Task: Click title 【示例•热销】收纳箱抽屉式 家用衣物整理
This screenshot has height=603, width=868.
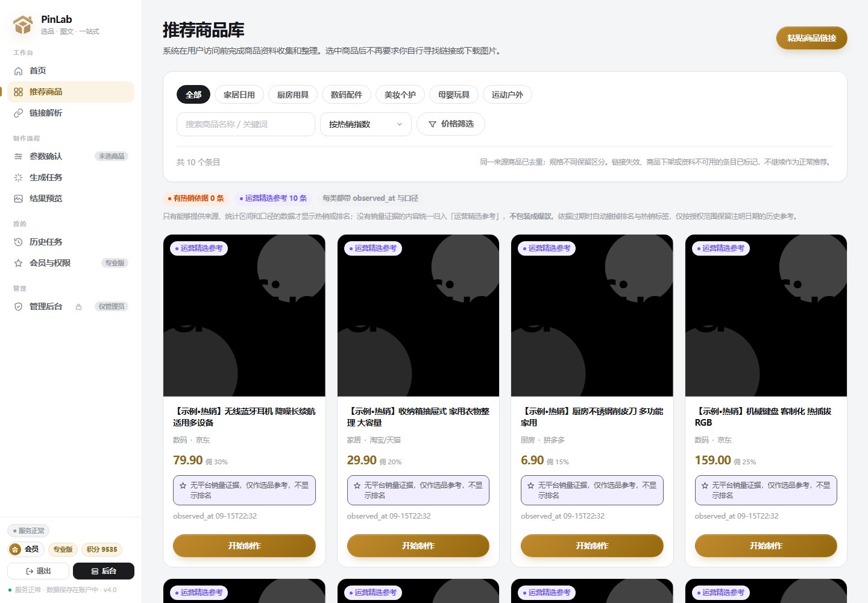Action: coord(418,417)
